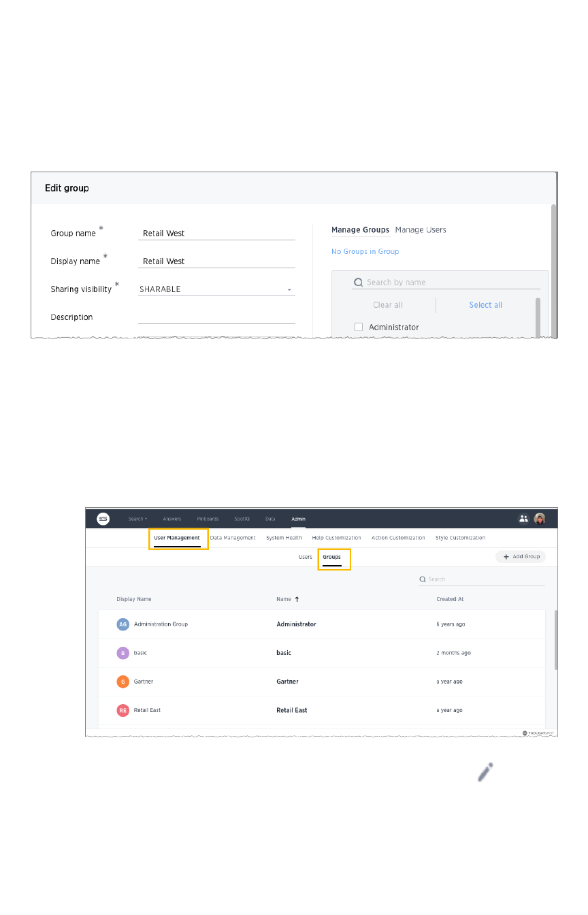Select the Groups sub-tab

(x=331, y=557)
